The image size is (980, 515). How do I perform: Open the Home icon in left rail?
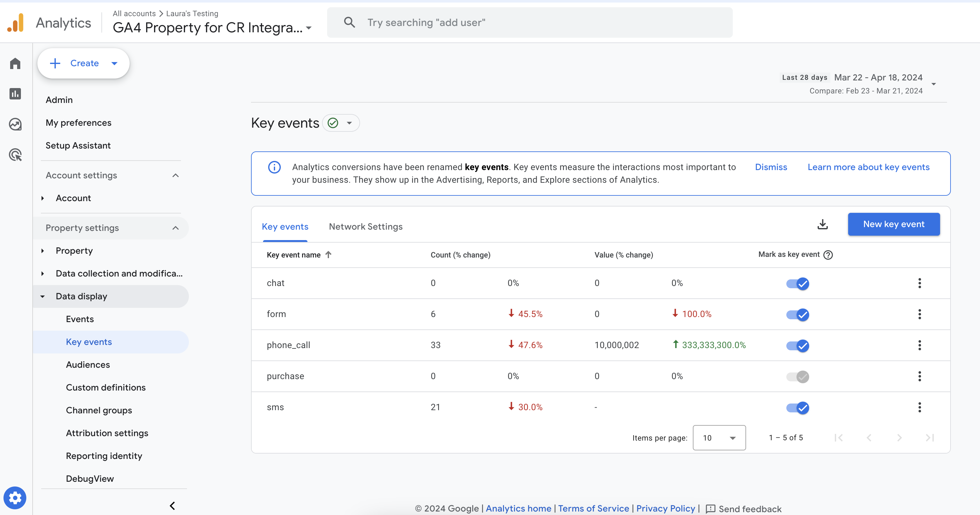click(15, 63)
